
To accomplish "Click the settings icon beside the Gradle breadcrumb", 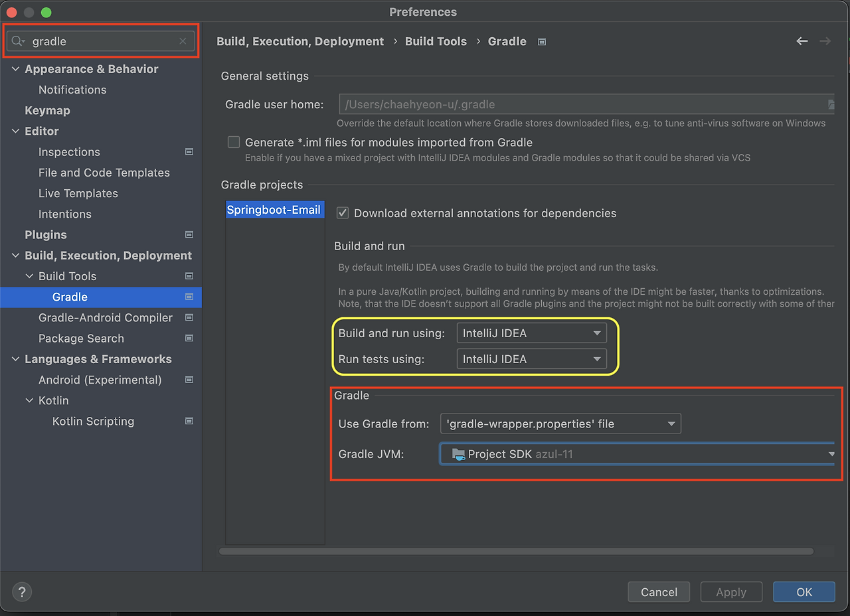I will 541,41.
